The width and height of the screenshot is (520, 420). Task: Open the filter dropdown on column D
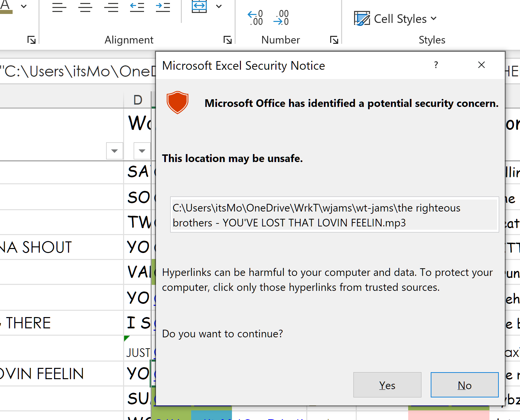coord(142,151)
